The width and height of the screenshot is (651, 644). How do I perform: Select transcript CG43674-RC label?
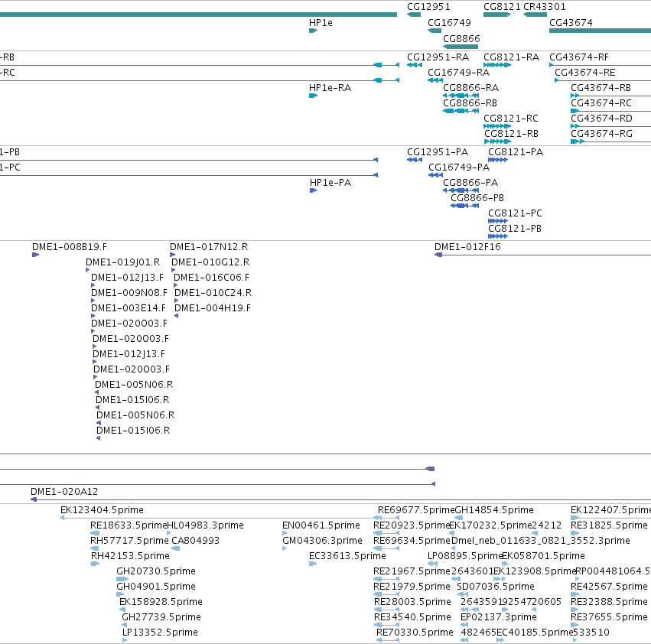point(601,103)
